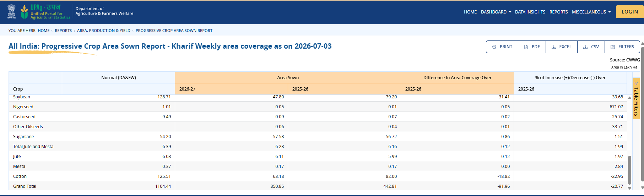
Task: Click the table scroll-down arrow
Action: pyautogui.click(x=629, y=188)
